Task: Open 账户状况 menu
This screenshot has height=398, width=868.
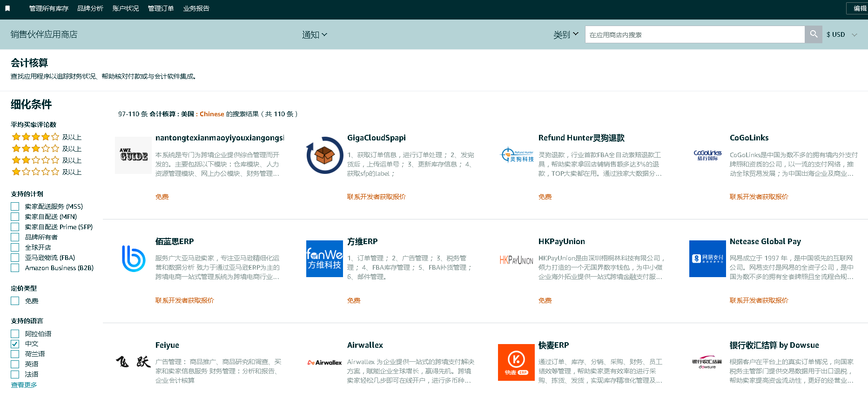Action: coord(126,8)
